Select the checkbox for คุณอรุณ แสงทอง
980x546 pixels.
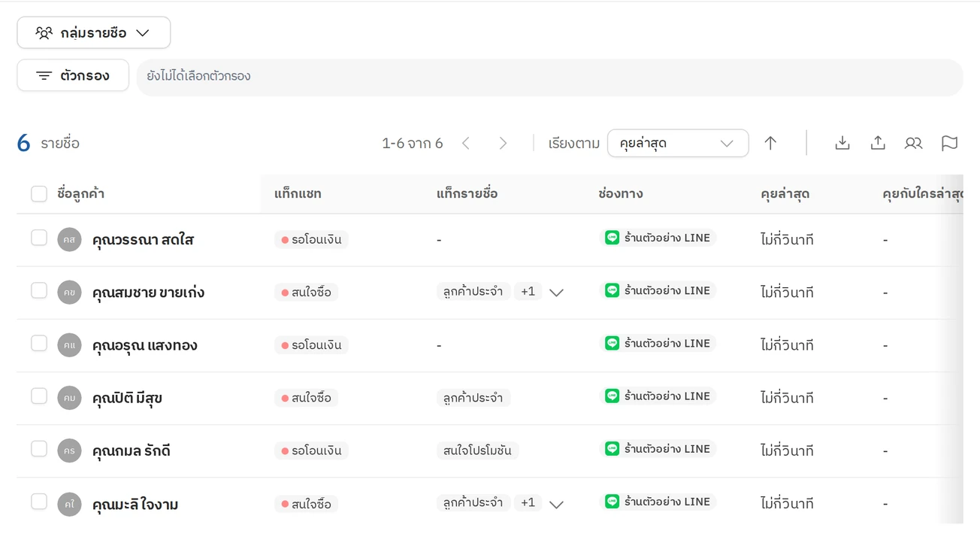pyautogui.click(x=39, y=343)
